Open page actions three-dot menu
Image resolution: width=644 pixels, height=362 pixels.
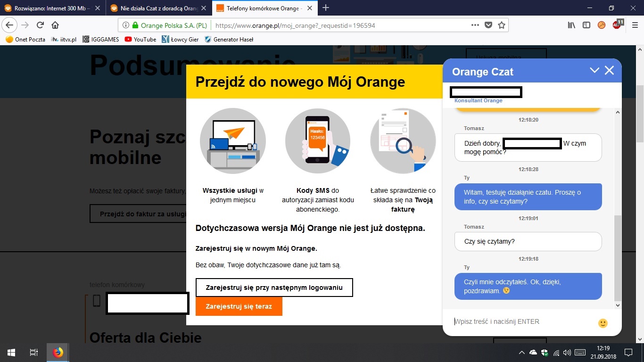[x=475, y=25]
